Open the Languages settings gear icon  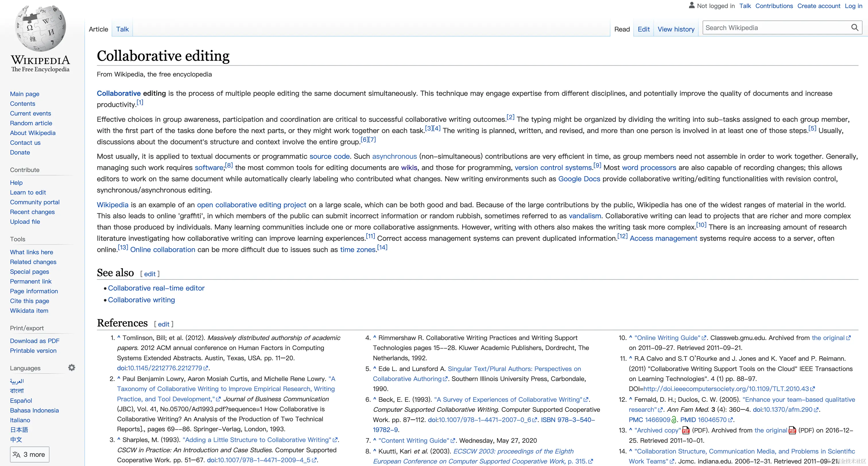pyautogui.click(x=71, y=368)
